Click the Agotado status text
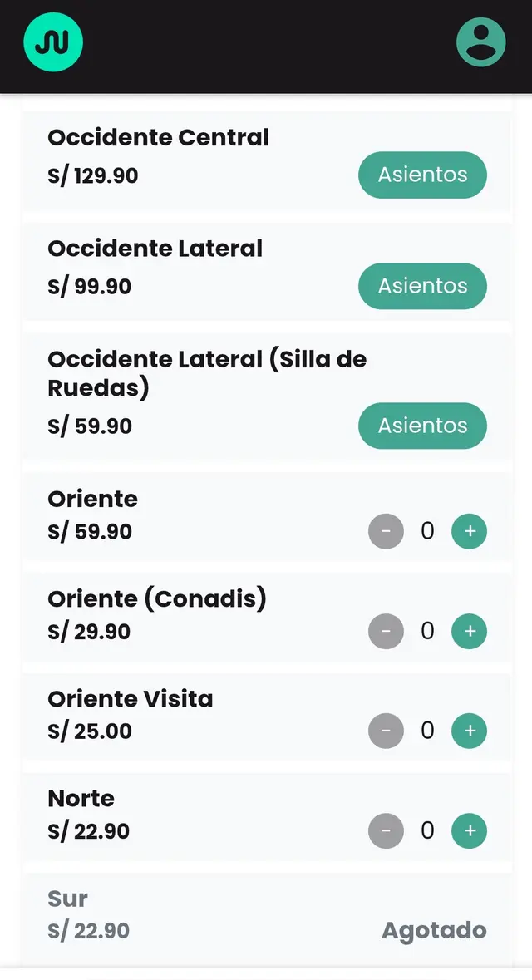The image size is (532, 980). 434,931
